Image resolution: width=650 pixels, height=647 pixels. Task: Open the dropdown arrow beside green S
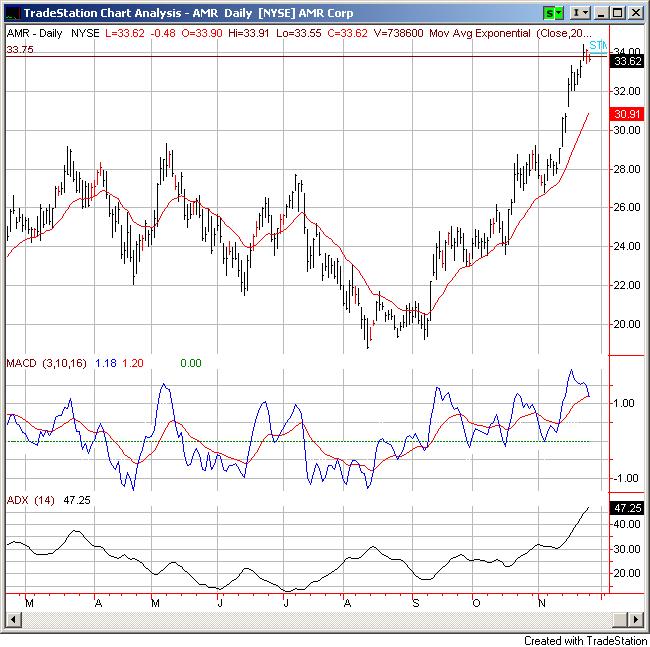coord(559,14)
